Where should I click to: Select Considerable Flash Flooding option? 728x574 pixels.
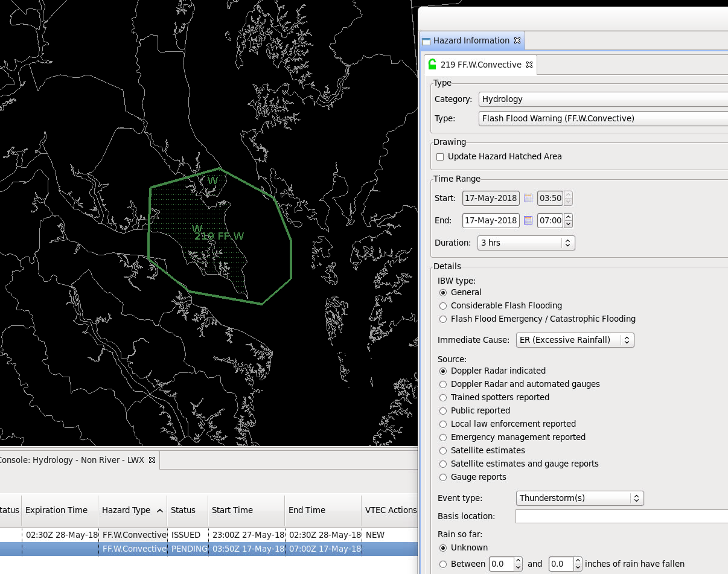click(443, 306)
